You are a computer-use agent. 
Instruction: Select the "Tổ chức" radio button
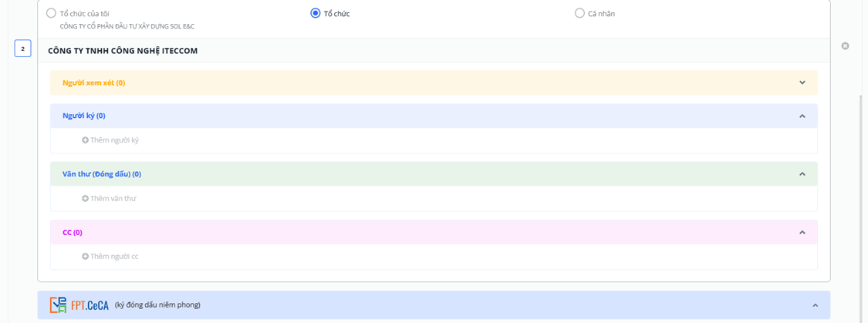click(315, 13)
